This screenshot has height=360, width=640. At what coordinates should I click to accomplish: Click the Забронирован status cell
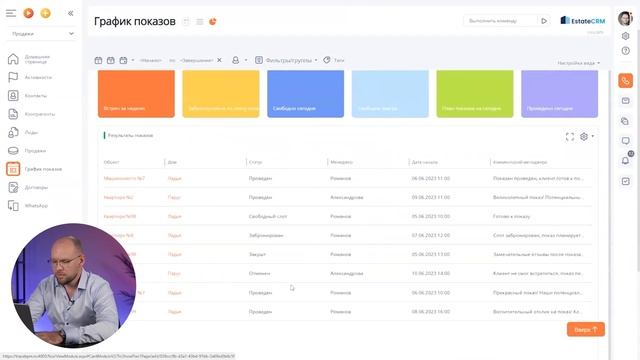[x=266, y=236]
